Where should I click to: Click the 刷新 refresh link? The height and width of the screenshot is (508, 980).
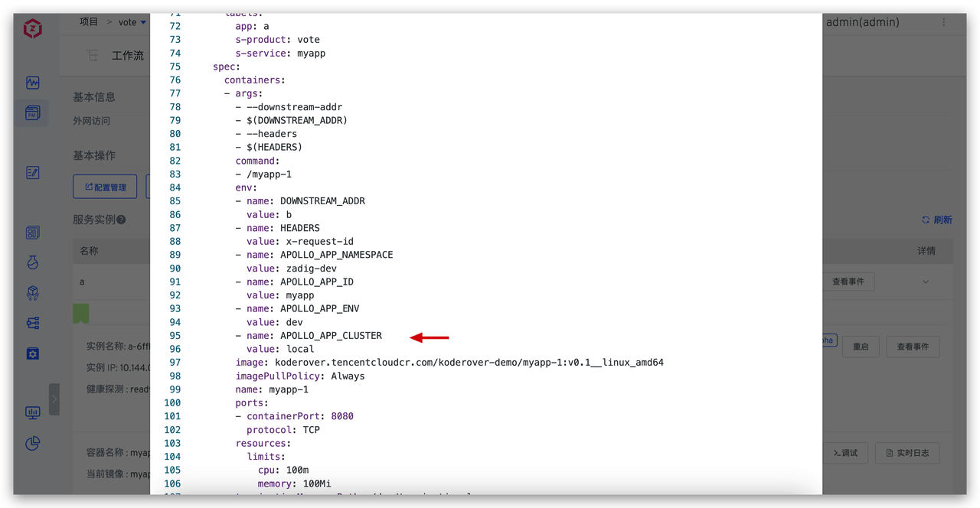tap(937, 220)
